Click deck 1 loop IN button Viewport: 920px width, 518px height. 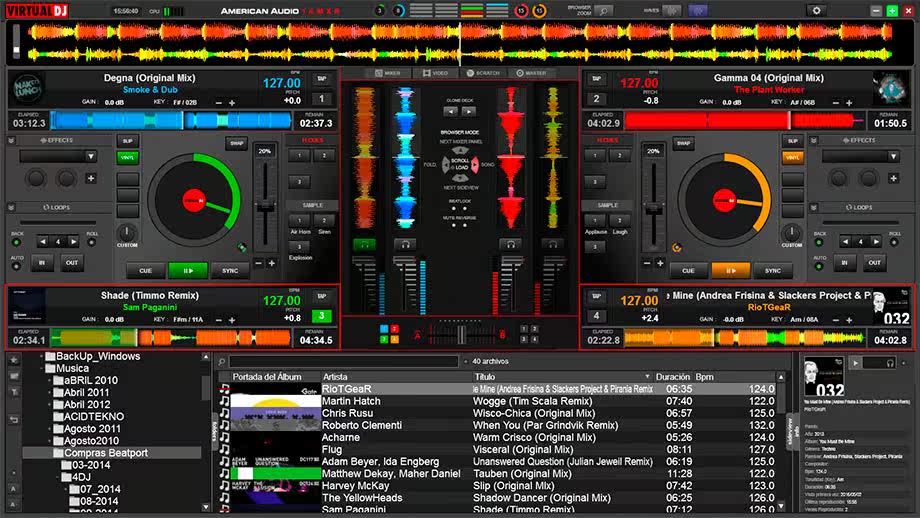click(x=42, y=263)
